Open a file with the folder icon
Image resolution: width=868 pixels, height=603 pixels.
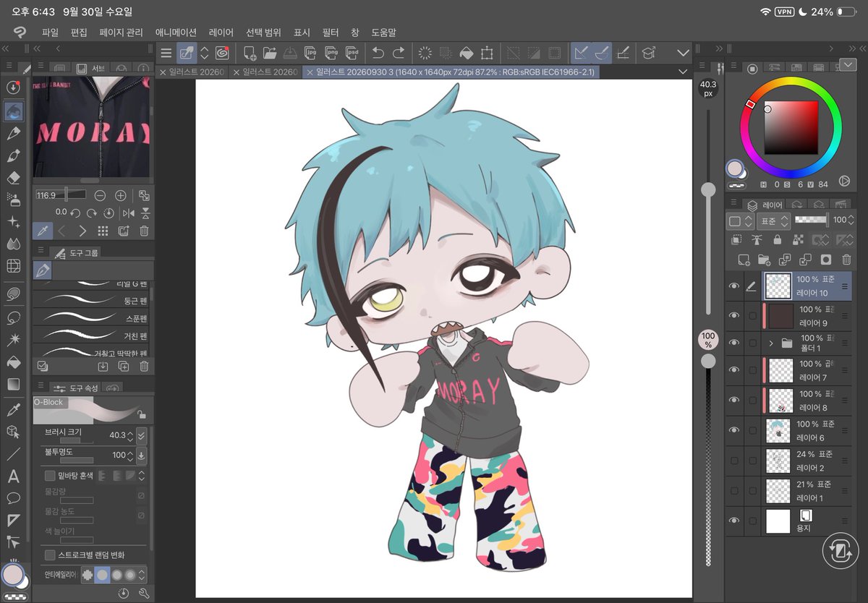270,53
